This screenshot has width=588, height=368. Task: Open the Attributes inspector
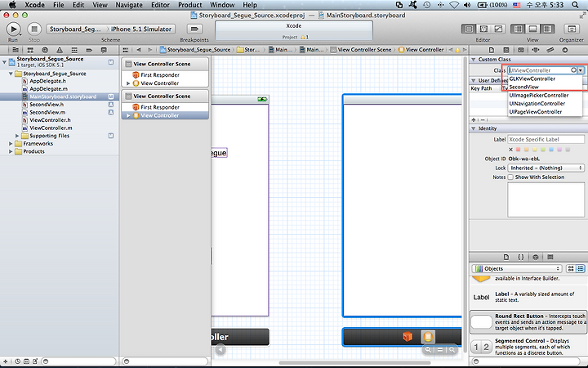(536, 50)
